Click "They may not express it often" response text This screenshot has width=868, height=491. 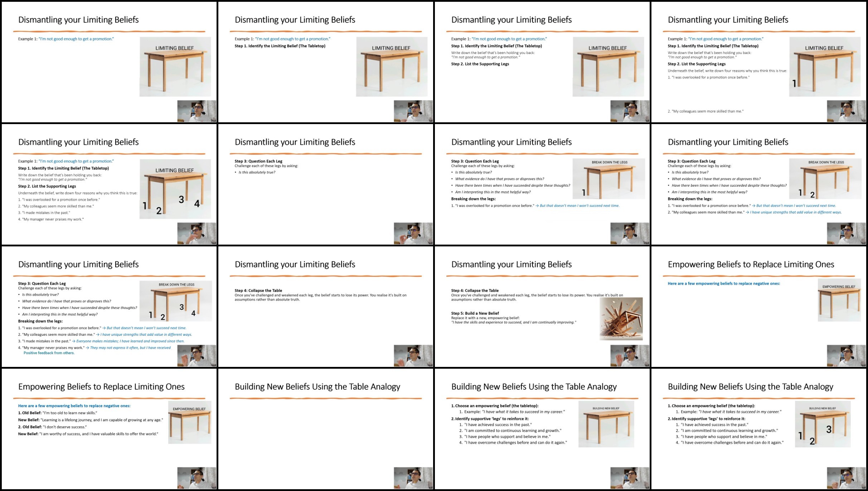click(130, 348)
